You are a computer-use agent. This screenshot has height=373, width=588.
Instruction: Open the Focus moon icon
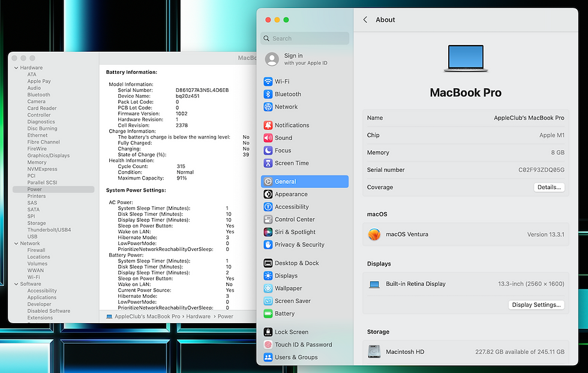coord(268,151)
